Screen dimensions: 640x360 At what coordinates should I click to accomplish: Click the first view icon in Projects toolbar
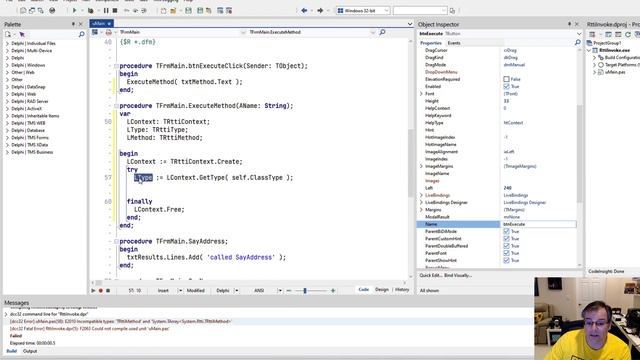pyautogui.click(x=592, y=34)
